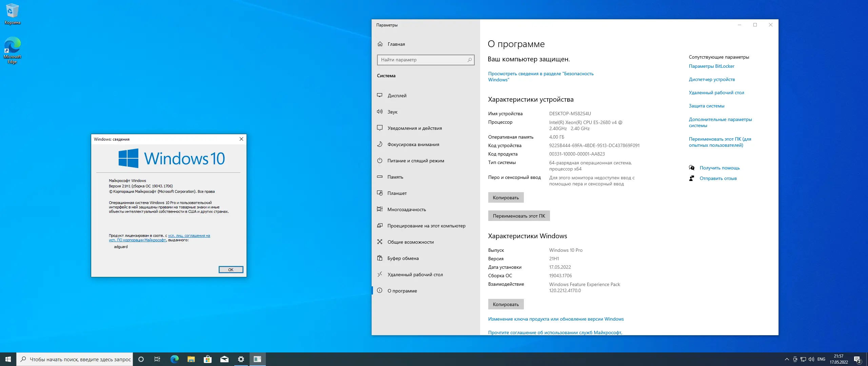Launch Microsoft Store from the taskbar

(x=208, y=359)
